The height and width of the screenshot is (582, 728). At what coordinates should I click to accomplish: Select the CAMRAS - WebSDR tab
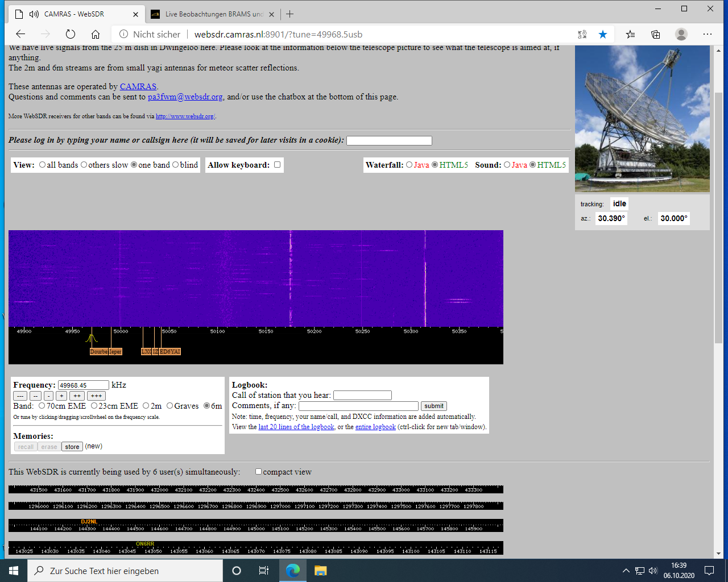(x=76, y=14)
